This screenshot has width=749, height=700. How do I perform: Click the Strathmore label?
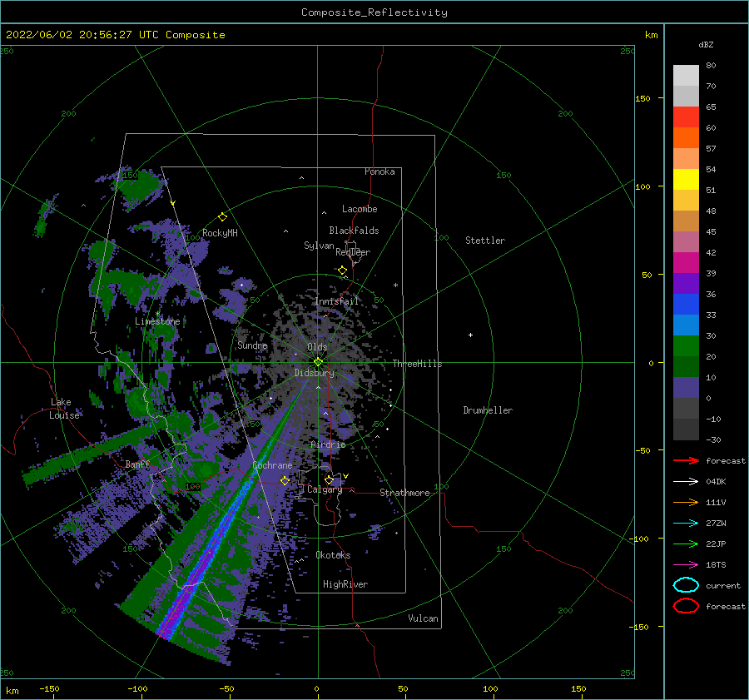pos(404,493)
